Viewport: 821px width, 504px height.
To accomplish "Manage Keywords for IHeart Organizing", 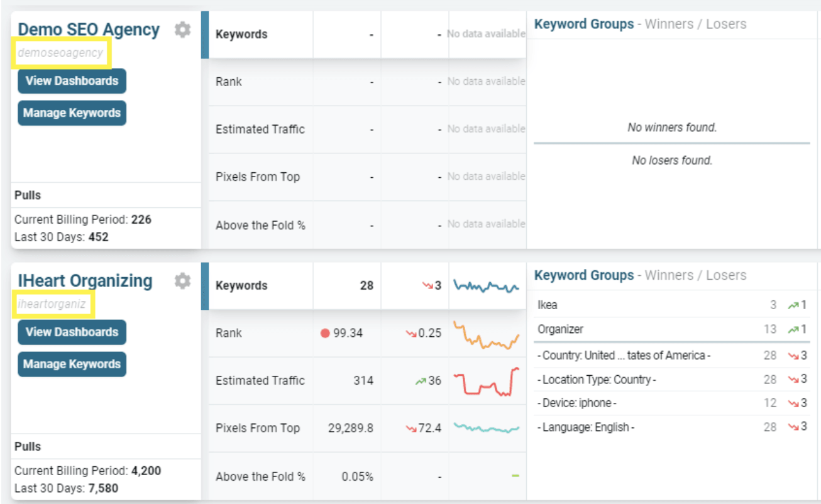I will [72, 364].
